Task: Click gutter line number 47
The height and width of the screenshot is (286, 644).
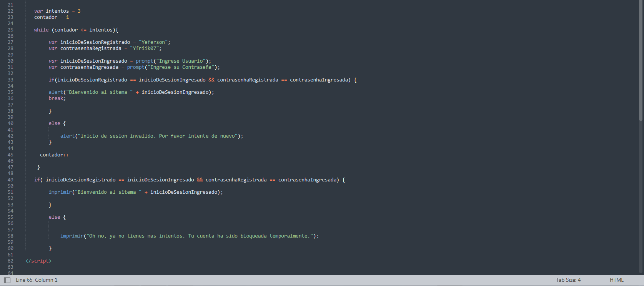Action: coord(10,167)
